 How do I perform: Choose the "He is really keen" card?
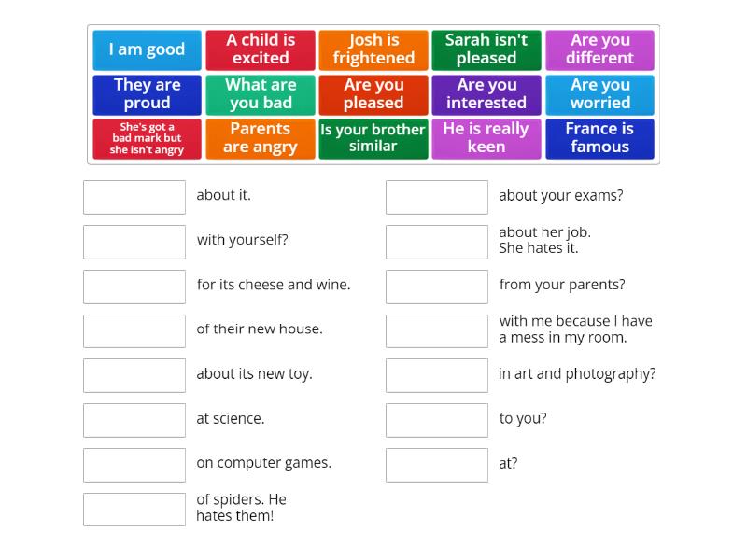tap(486, 137)
